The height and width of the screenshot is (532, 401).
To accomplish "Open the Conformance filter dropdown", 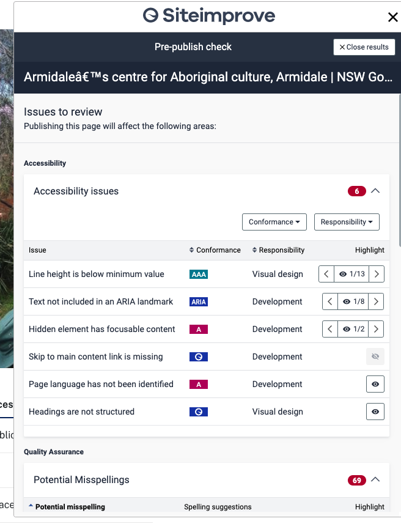I will [x=274, y=222].
